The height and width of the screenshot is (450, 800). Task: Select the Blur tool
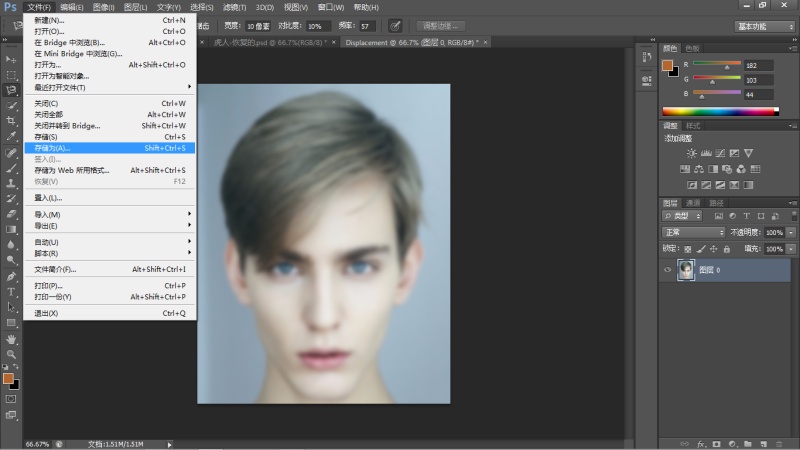11,244
